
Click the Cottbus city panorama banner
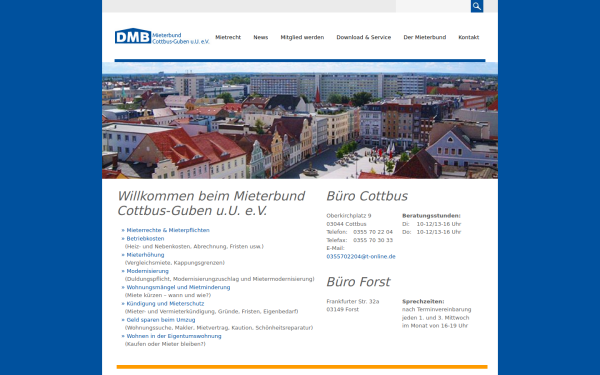click(300, 120)
